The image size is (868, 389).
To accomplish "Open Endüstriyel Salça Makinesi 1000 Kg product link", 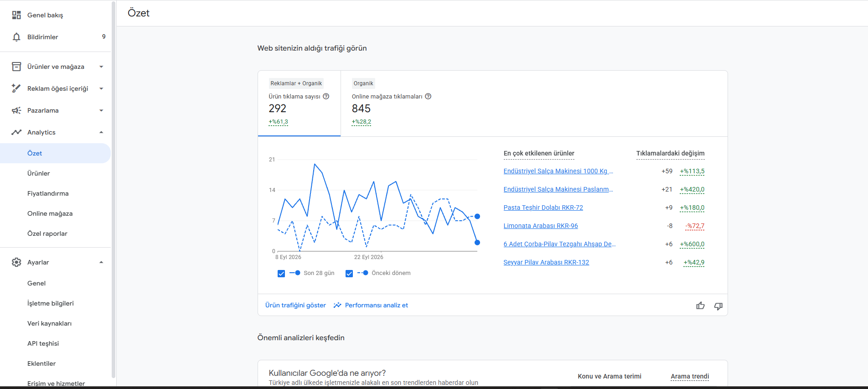I will tap(558, 171).
